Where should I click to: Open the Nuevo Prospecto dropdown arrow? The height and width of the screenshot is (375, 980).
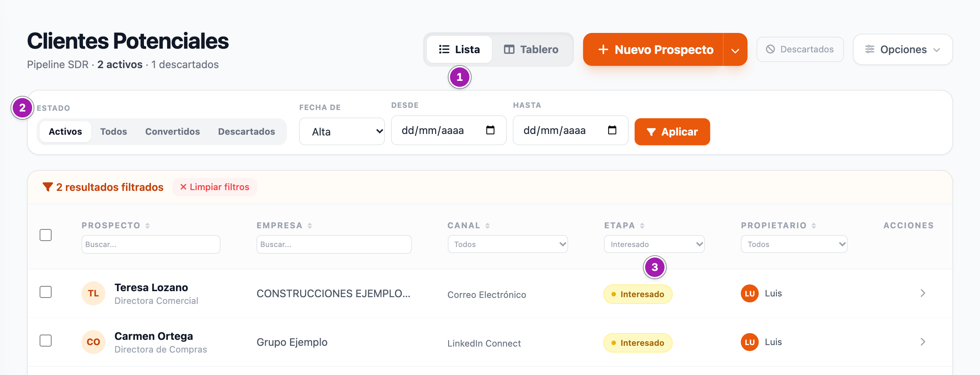tap(735, 50)
